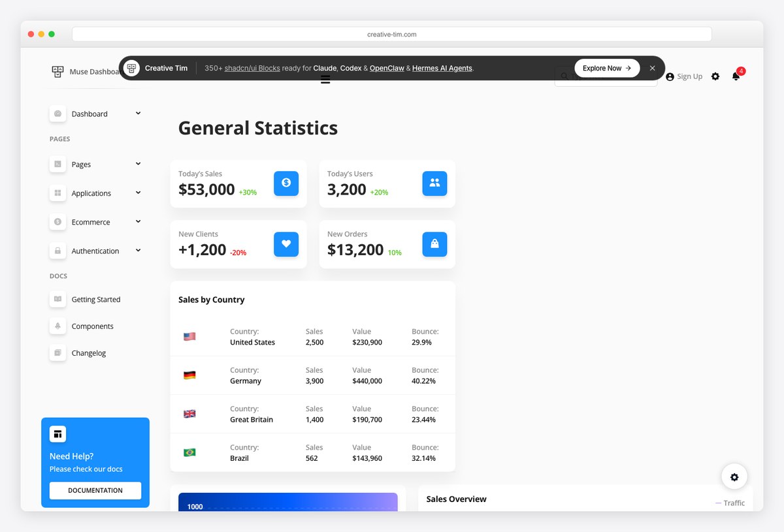This screenshot has height=532, width=784.
Task: Click the Brazil flag
Action: coord(189,452)
